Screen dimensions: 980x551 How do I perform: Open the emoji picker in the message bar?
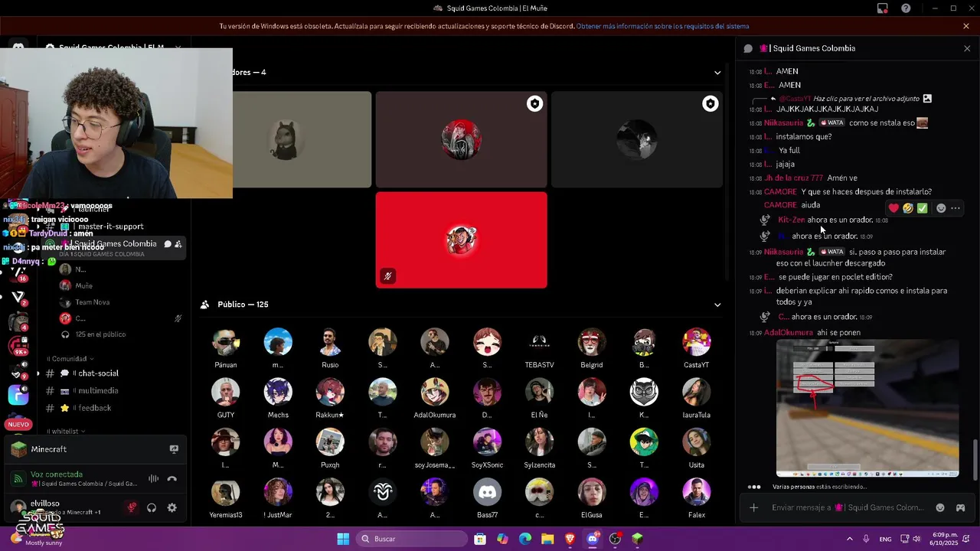click(x=940, y=507)
